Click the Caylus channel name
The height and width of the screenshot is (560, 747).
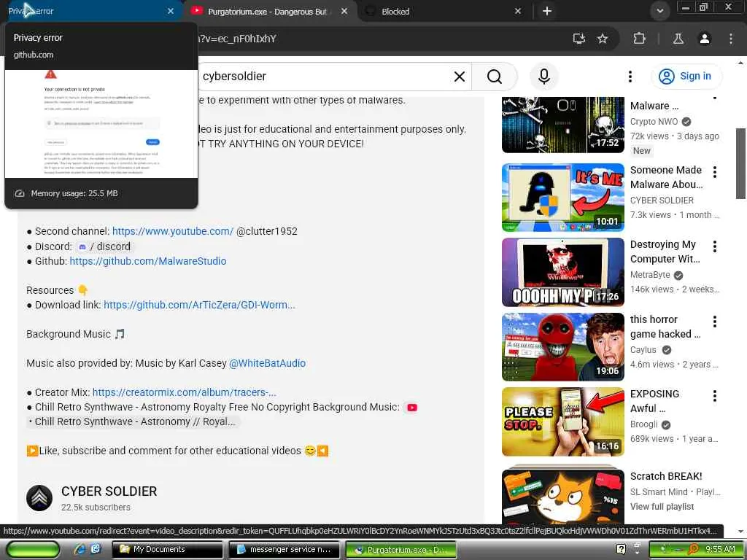pyautogui.click(x=643, y=349)
